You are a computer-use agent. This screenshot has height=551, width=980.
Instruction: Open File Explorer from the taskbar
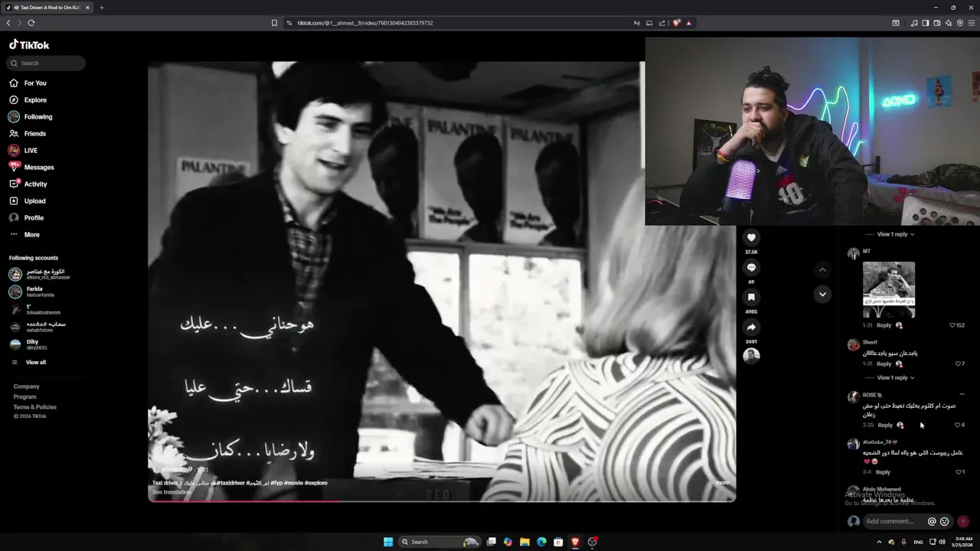click(524, 542)
